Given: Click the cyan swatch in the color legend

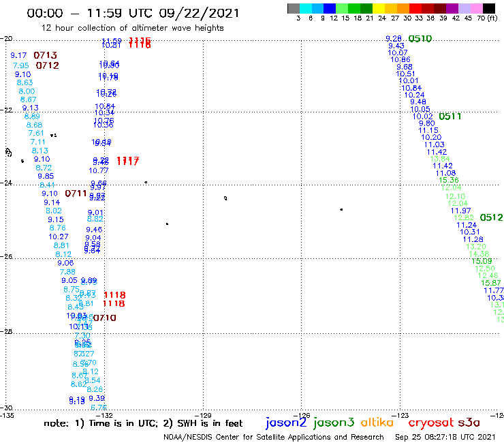Looking at the screenshot, I should (306, 9).
